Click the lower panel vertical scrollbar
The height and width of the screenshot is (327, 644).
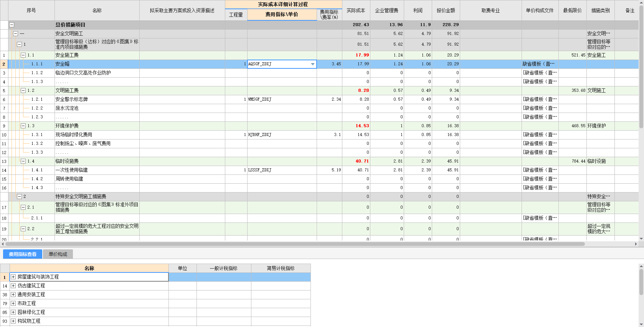click(641, 282)
